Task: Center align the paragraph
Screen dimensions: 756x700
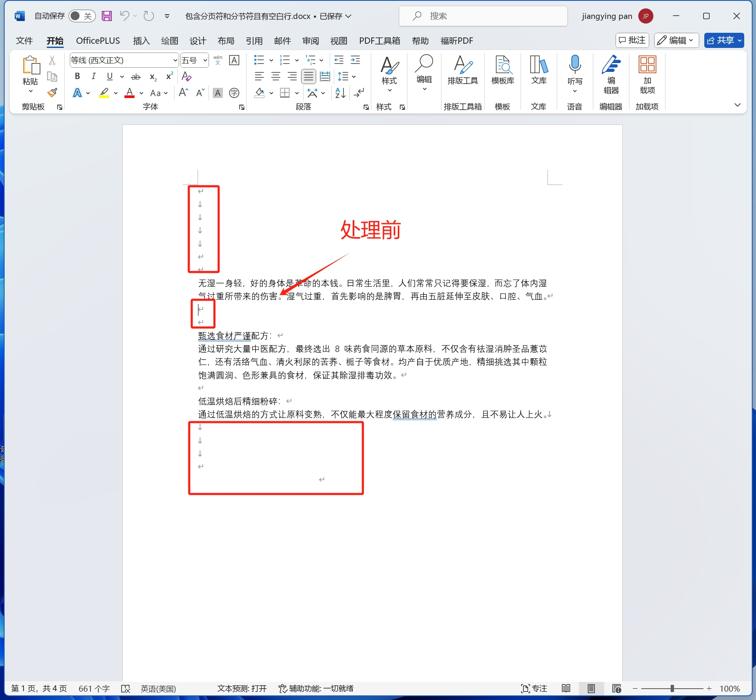Action: (x=276, y=77)
